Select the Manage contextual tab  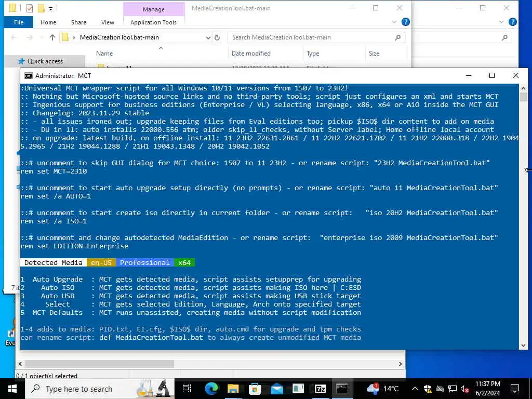[154, 9]
